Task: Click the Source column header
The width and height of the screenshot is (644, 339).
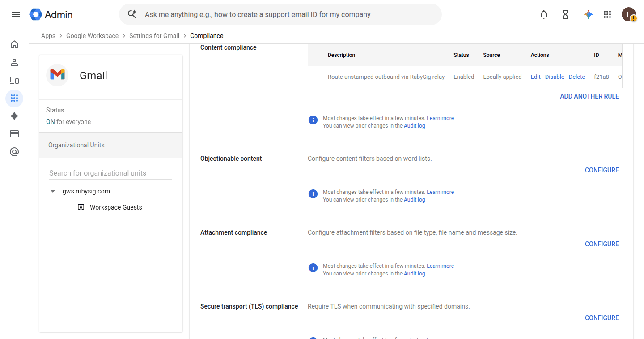Action: click(491, 55)
